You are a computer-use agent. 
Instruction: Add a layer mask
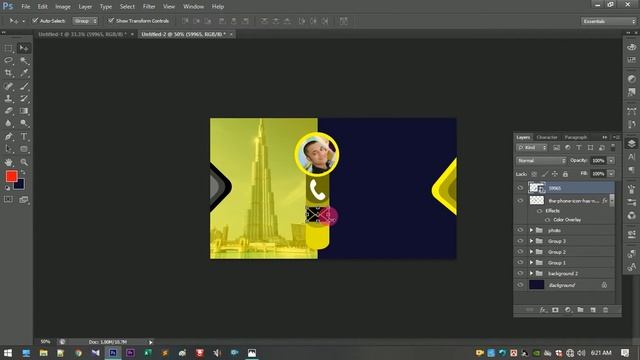tap(555, 310)
